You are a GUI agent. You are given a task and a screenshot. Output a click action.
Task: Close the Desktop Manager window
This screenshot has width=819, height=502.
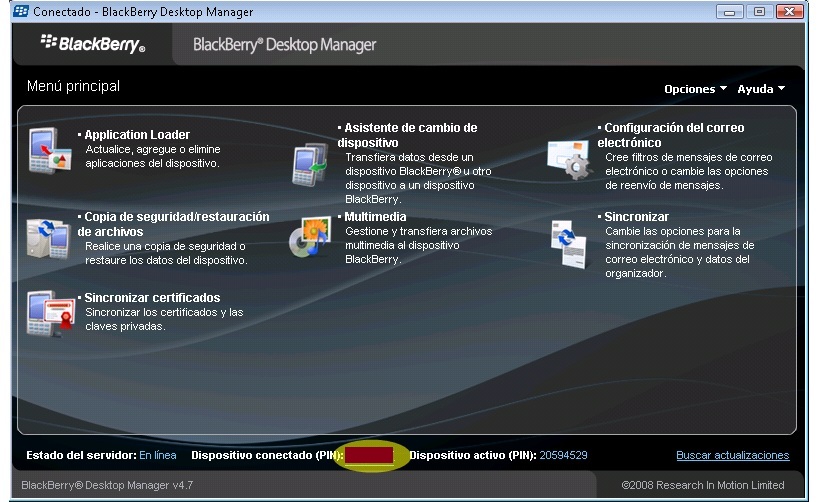click(x=790, y=11)
